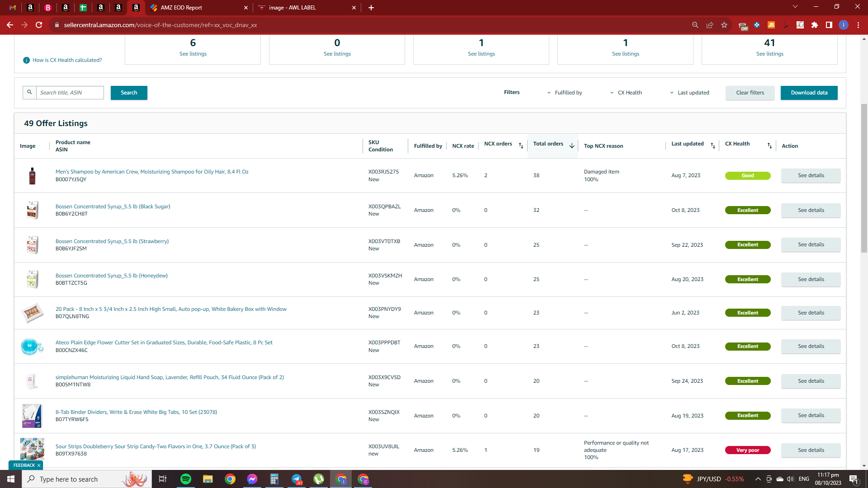Open Messenger from the taskbar

pos(252,479)
